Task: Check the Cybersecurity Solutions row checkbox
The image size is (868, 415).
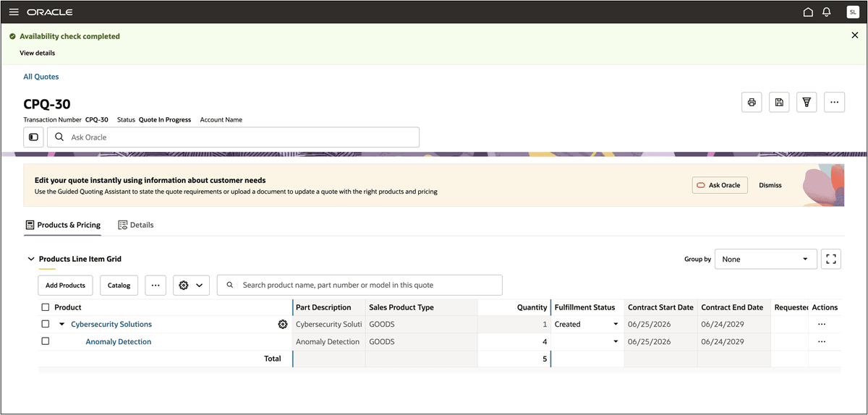Action: tap(46, 324)
